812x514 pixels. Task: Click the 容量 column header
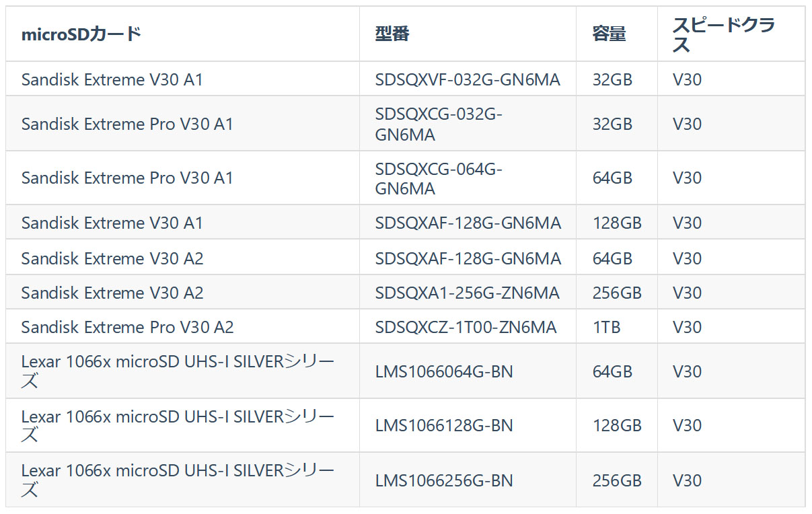[x=610, y=34]
